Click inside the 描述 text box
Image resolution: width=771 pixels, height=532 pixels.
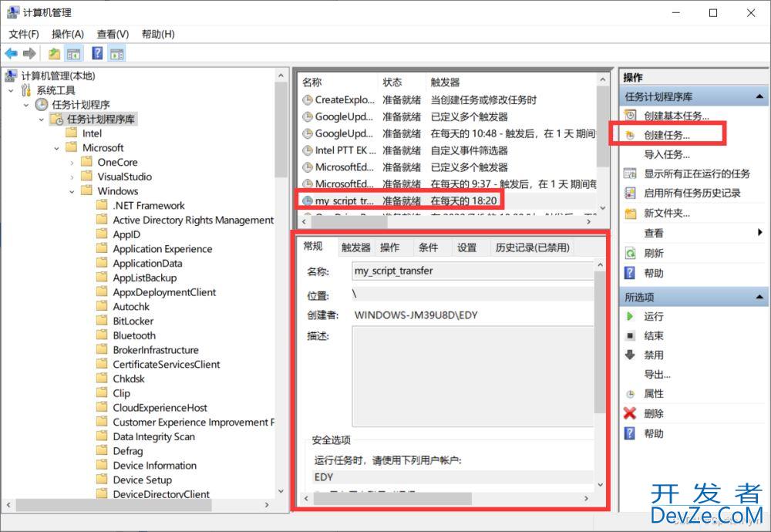[472, 376]
